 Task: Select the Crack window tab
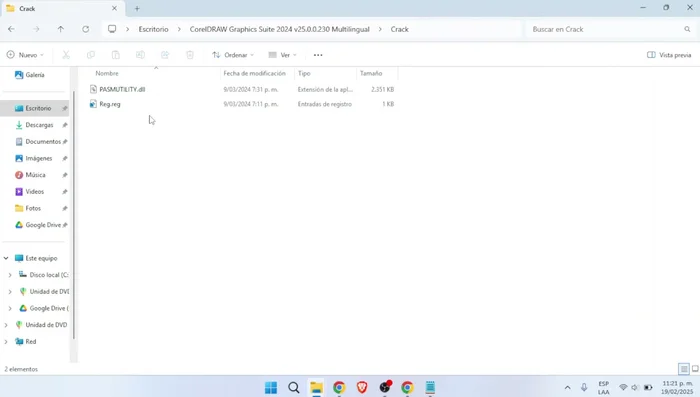pos(62,8)
